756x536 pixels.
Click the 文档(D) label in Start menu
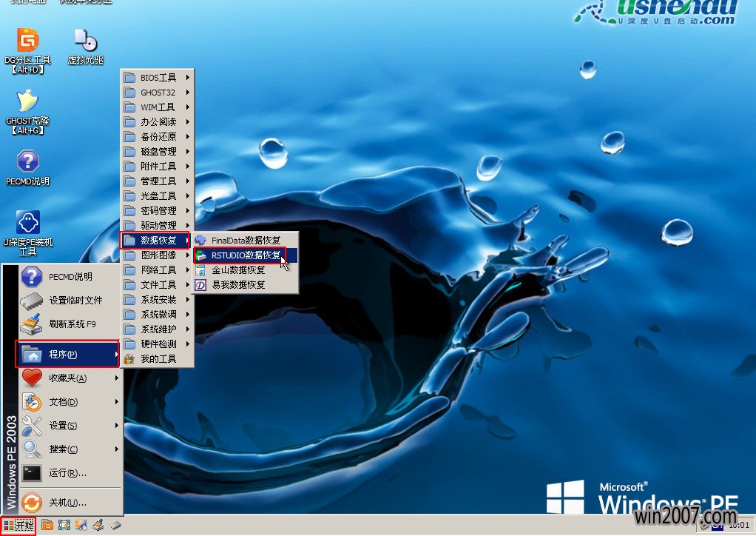coord(63,402)
